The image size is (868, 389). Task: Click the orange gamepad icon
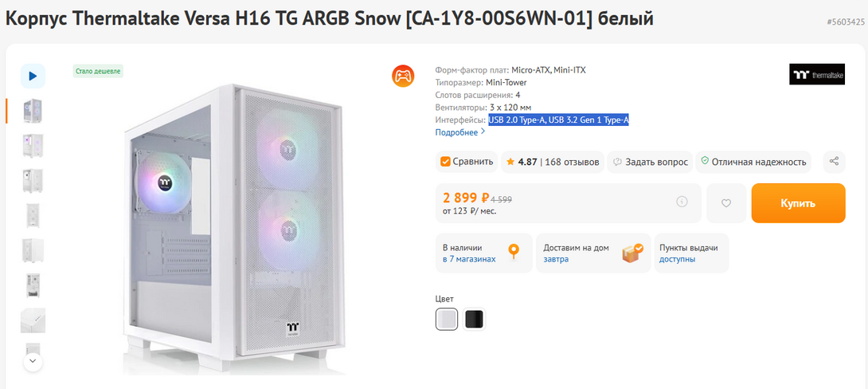pos(403,76)
